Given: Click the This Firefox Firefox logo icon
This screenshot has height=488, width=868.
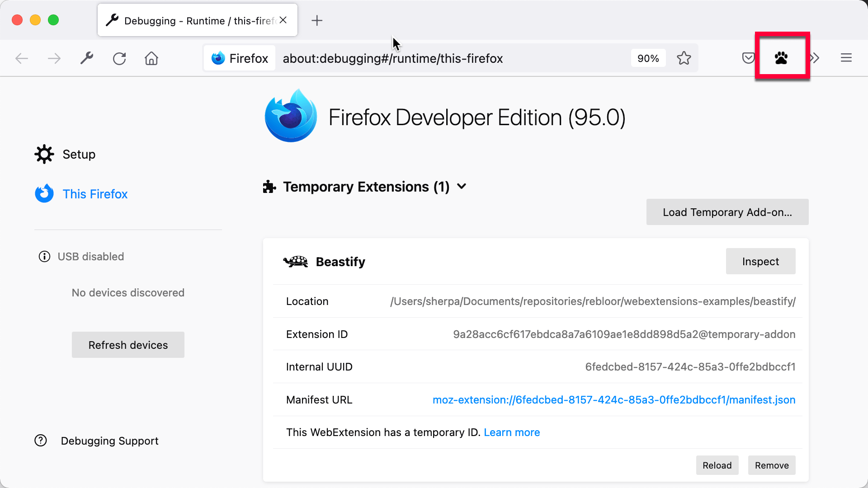Looking at the screenshot, I should tap(45, 194).
